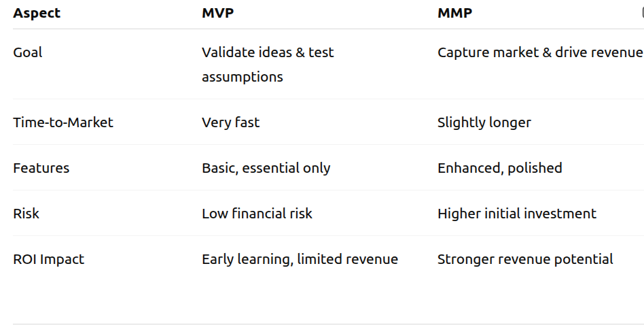Click the 'Capture market & drive revenue' cell
This screenshot has height=334, width=644.
pos(539,52)
